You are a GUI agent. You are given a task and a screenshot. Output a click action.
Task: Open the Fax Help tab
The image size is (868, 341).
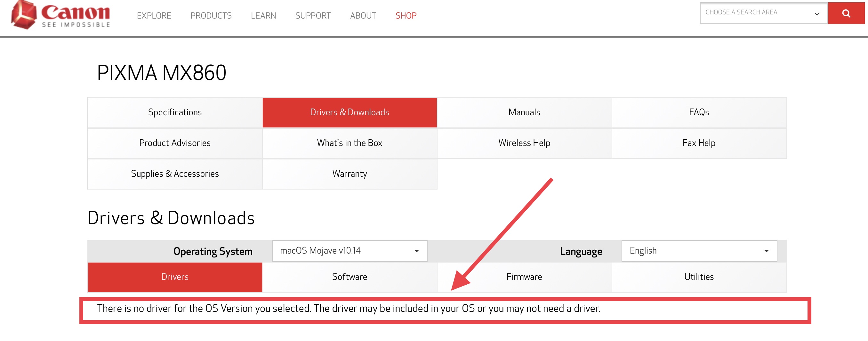(x=699, y=143)
